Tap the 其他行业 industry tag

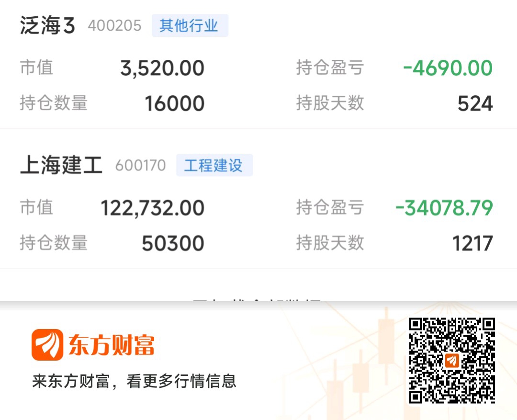pos(190,25)
